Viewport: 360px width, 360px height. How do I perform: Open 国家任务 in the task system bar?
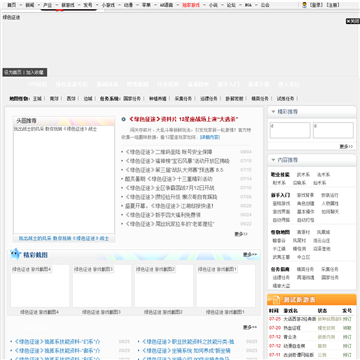click(132, 99)
